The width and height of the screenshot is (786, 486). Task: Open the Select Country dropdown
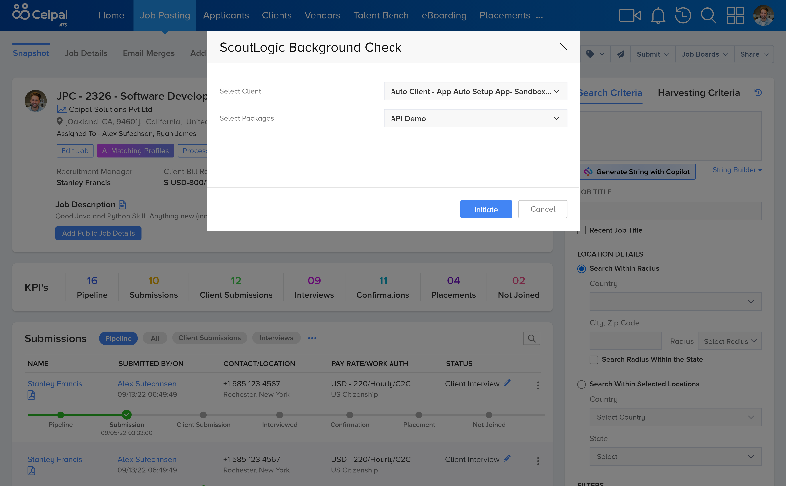675,417
